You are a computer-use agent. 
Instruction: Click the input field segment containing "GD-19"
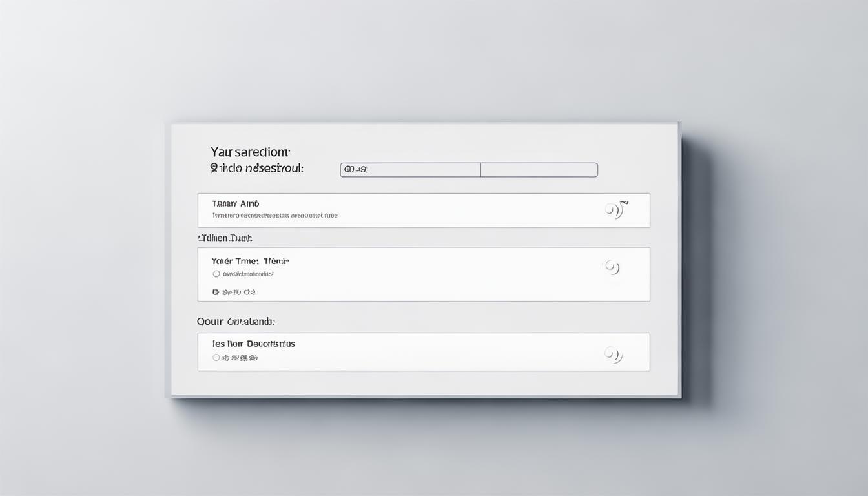click(x=410, y=170)
